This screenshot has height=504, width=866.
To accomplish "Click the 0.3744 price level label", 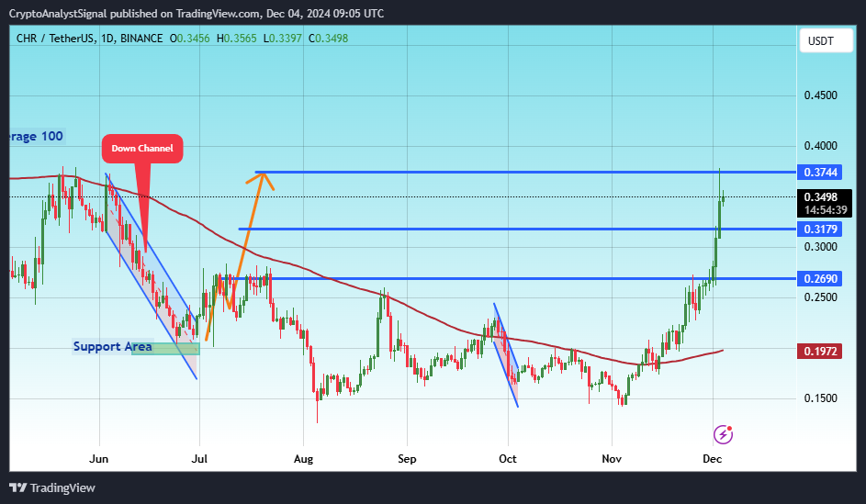I will click(x=819, y=173).
